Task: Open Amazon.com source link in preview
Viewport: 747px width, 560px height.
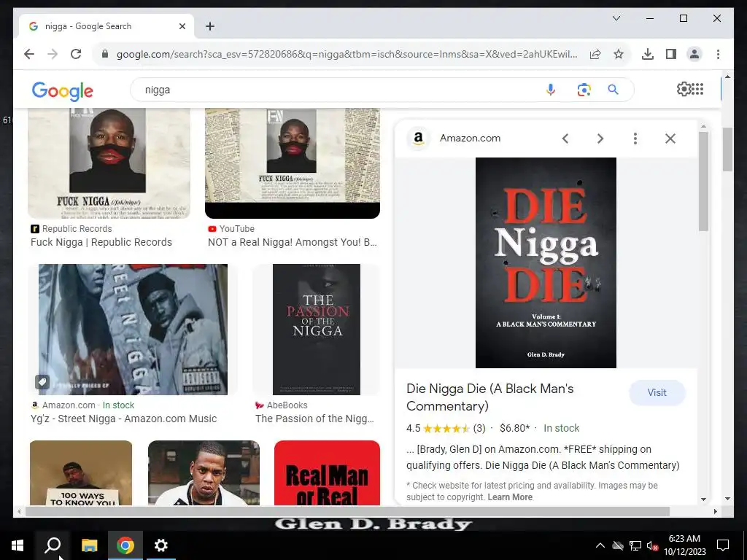Action: (x=470, y=138)
